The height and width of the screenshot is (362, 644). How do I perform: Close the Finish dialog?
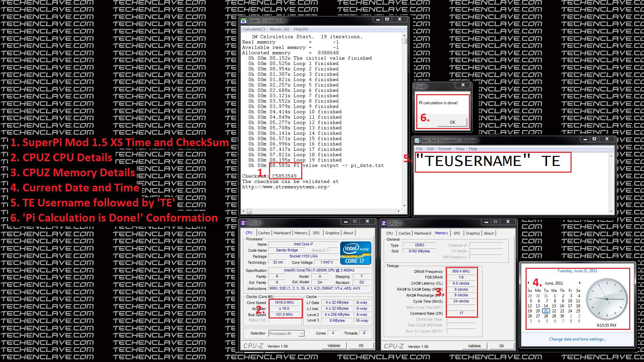pos(463,85)
